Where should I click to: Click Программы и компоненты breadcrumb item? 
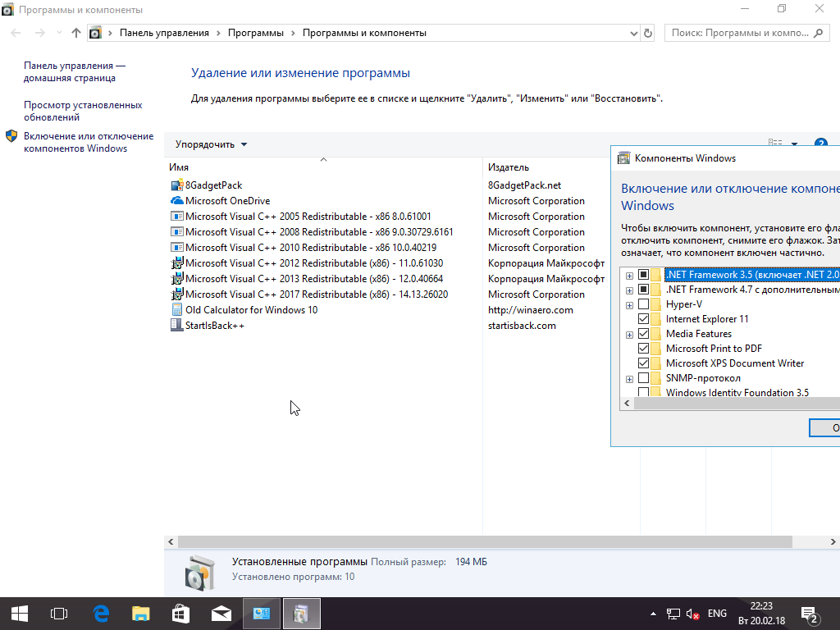pos(364,33)
